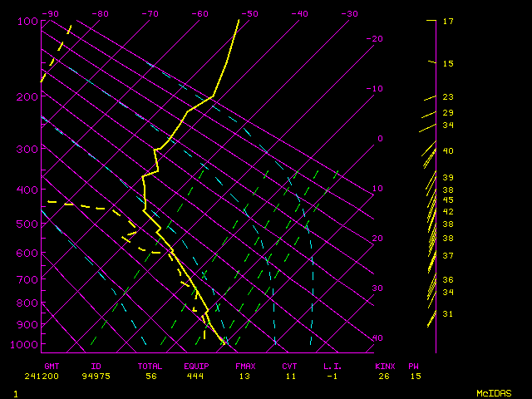
Task: Click the -90 temperature label on top axis
Action: click(x=51, y=14)
